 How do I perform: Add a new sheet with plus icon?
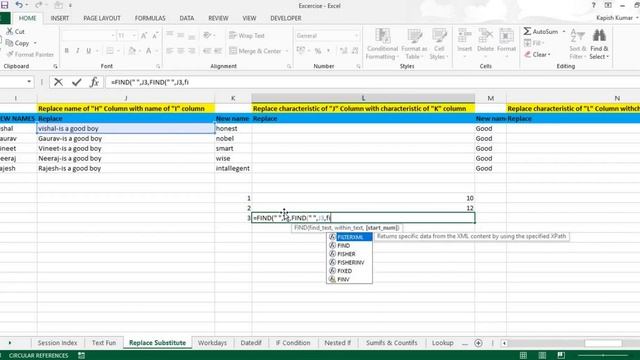pyautogui.click(x=478, y=343)
